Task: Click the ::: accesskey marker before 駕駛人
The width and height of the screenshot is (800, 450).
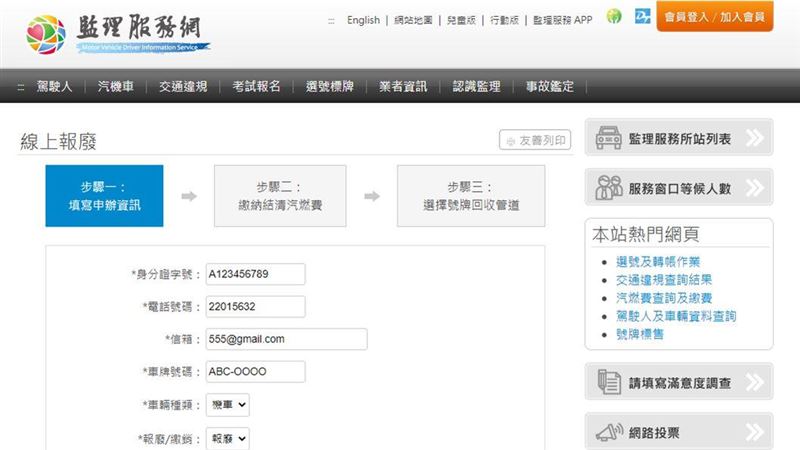Action: click(21, 87)
